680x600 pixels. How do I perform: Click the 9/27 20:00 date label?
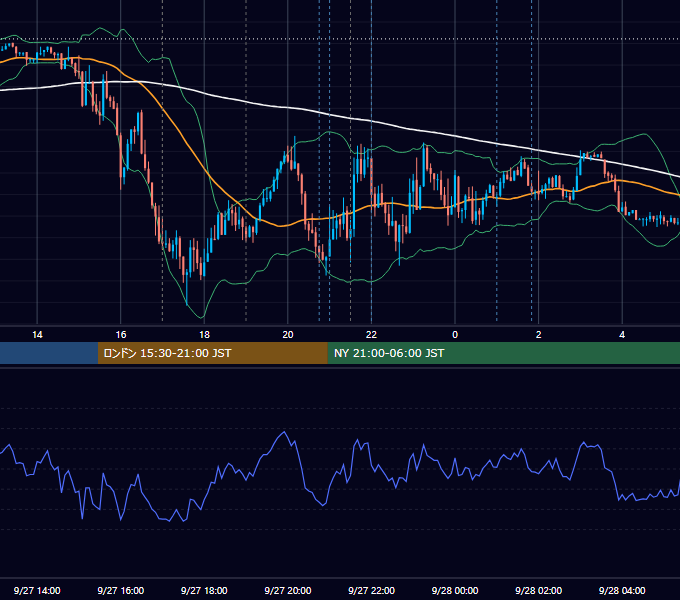tap(288, 590)
